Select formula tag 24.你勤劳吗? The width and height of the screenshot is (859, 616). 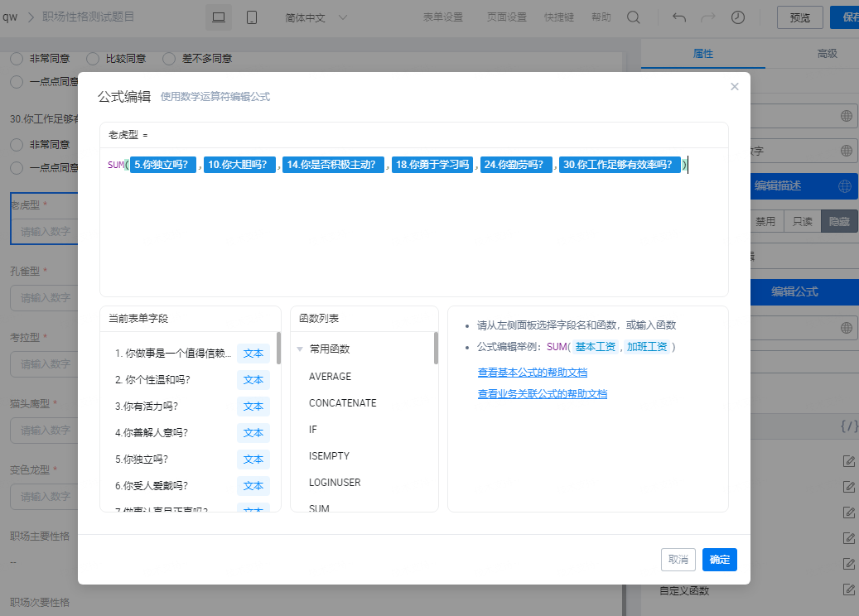[x=516, y=164]
